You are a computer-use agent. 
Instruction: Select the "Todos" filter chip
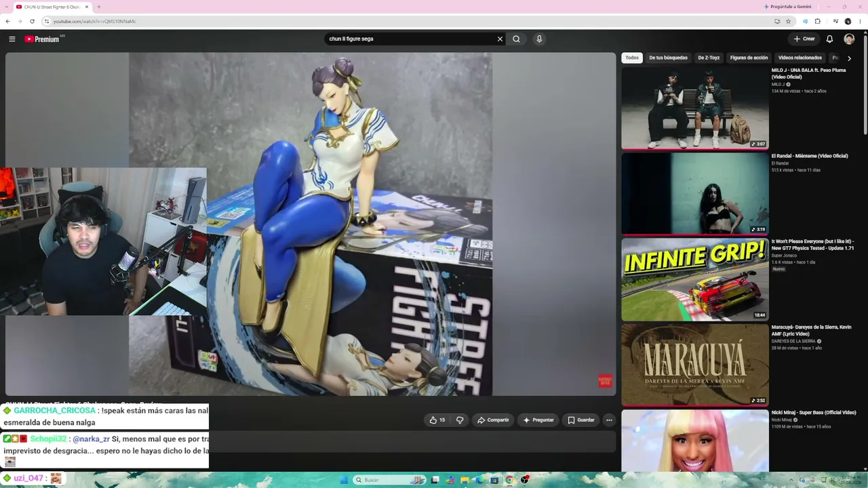pyautogui.click(x=632, y=58)
